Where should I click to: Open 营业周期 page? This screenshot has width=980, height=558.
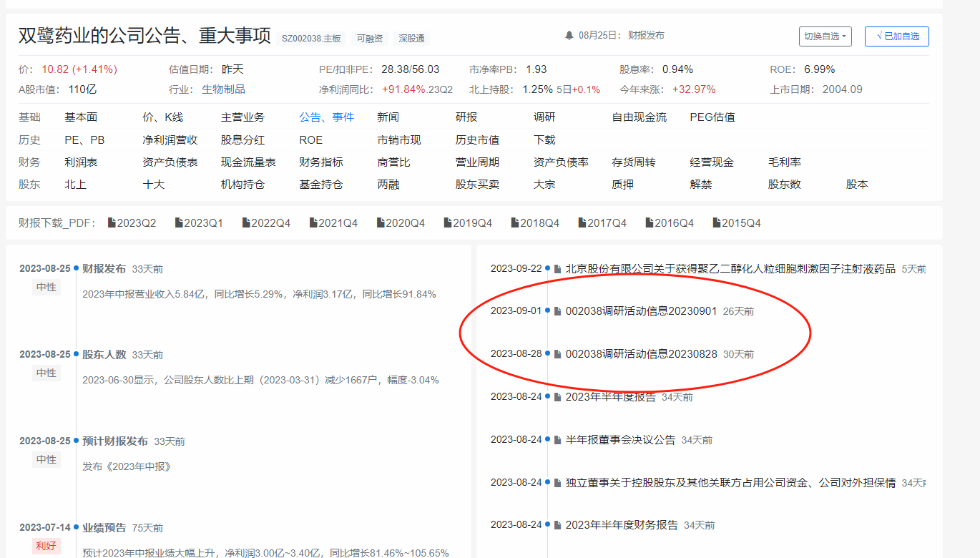coord(477,162)
